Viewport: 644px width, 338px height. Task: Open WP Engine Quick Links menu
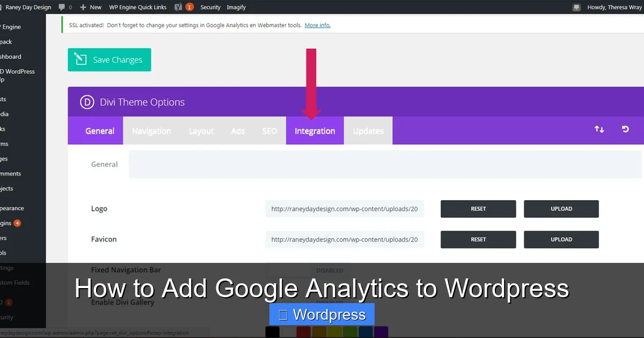(x=137, y=7)
